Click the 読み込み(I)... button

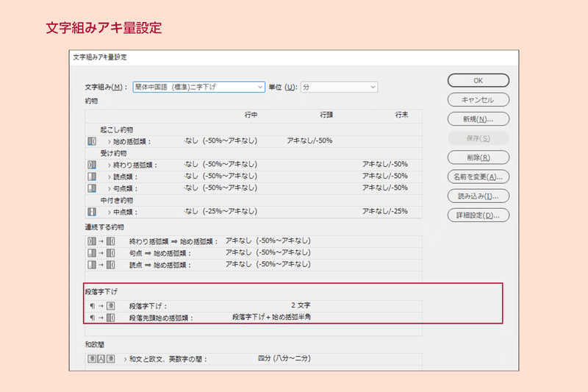tap(478, 196)
